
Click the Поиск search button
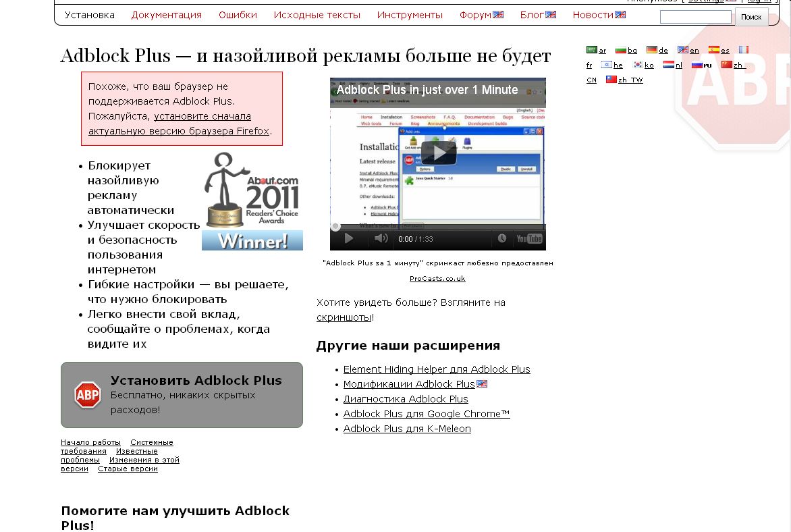pos(751,17)
